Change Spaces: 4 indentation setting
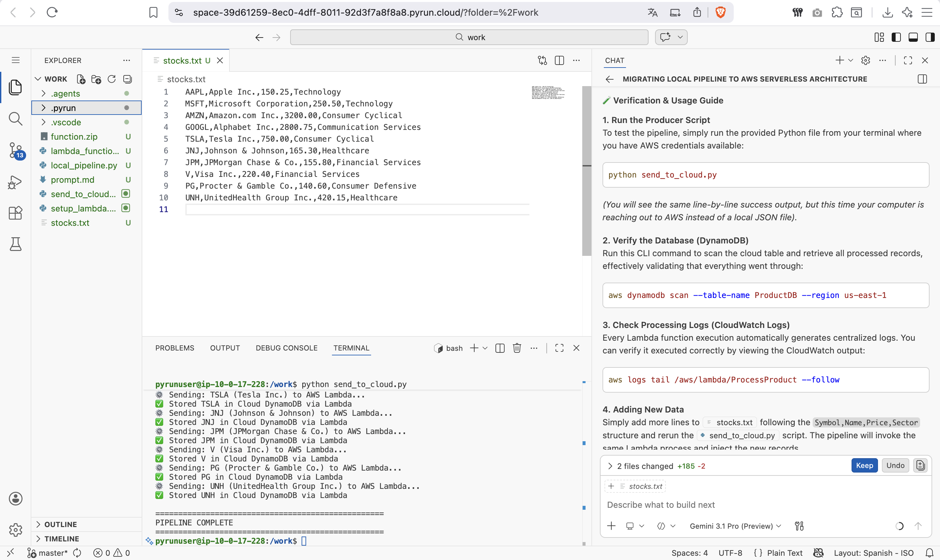The image size is (940, 560). click(x=689, y=553)
